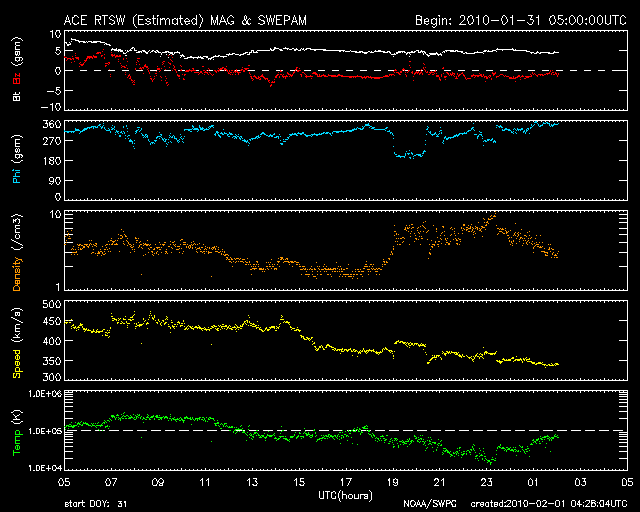Screen dimensions: 640x512
Task: Click the '450' tick label on Speed axis
Action: (52, 321)
